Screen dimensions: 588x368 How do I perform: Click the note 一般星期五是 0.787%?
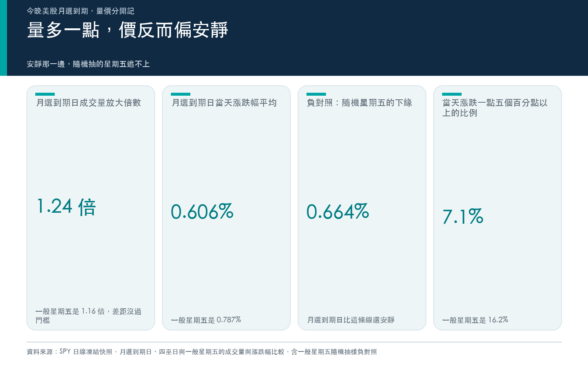click(206, 320)
